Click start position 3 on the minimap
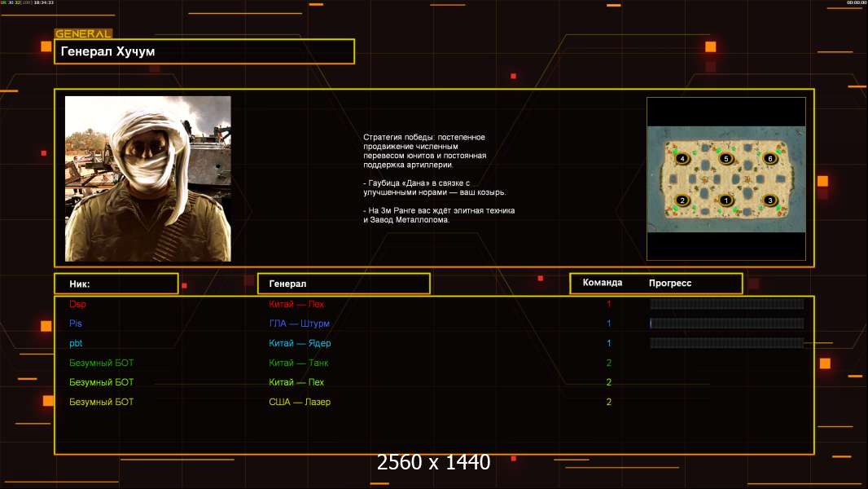The width and height of the screenshot is (868, 489). pos(769,200)
